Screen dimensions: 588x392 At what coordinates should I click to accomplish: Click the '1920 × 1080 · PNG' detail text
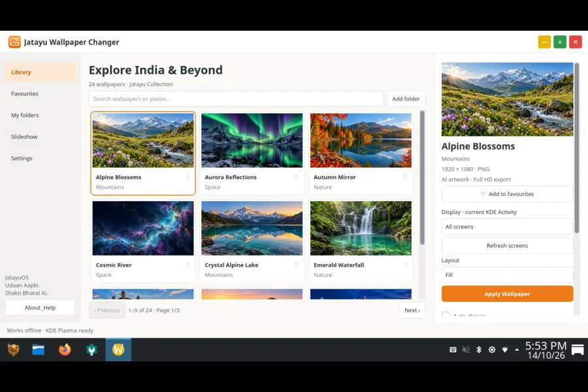(x=465, y=169)
